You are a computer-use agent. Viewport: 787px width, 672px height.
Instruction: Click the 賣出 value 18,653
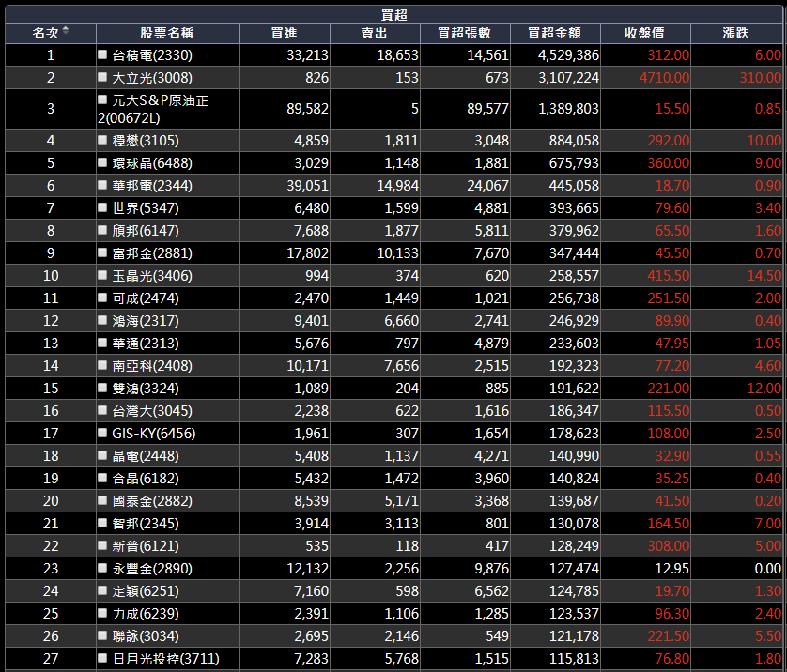point(397,55)
